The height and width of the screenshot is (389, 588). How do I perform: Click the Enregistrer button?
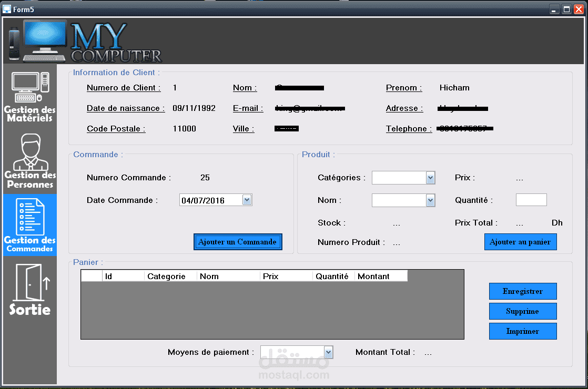click(523, 291)
